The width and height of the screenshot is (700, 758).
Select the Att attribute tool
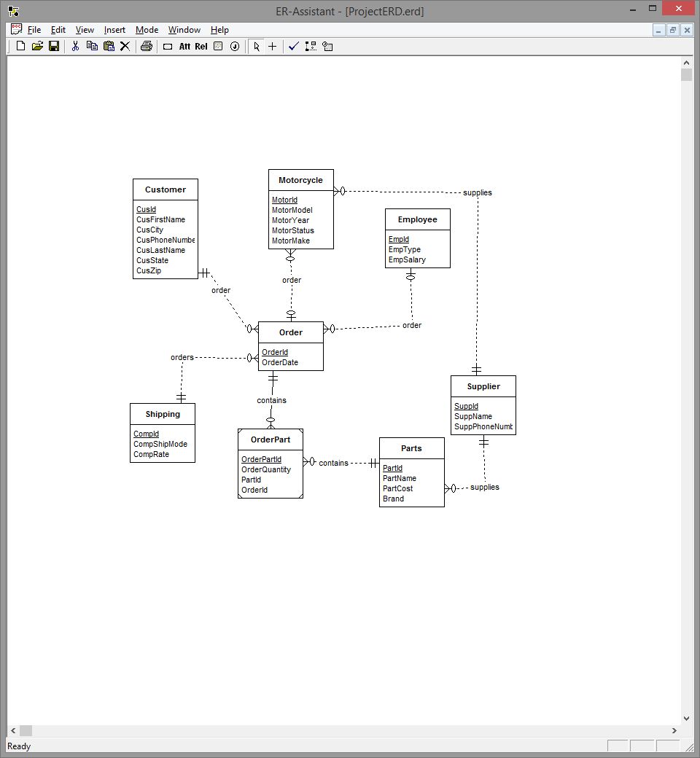pyautogui.click(x=184, y=47)
